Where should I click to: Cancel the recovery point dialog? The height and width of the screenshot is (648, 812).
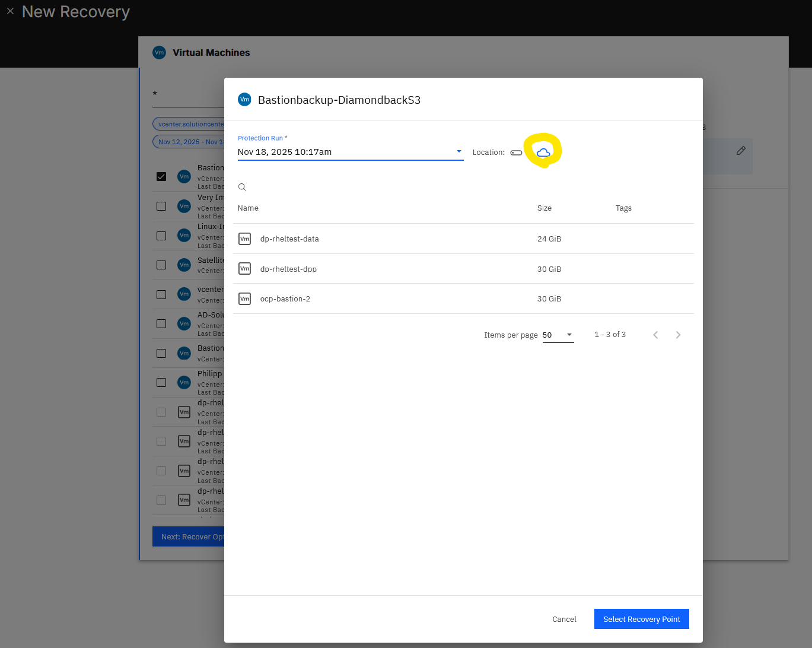click(x=564, y=619)
